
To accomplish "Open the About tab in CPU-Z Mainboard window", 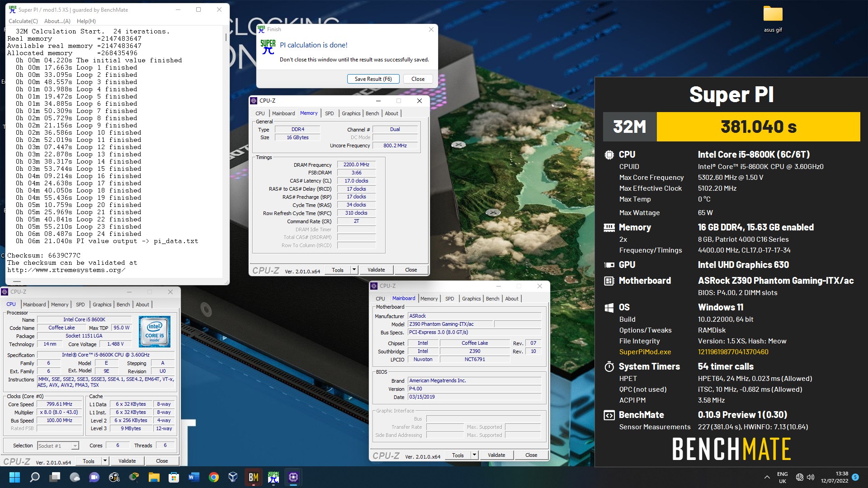I will tap(512, 299).
